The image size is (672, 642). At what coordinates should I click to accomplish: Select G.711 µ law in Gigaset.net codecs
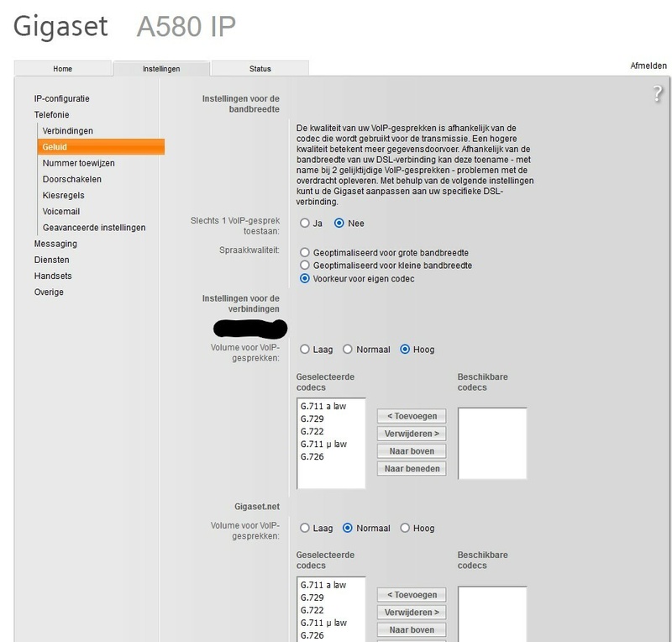(x=323, y=624)
